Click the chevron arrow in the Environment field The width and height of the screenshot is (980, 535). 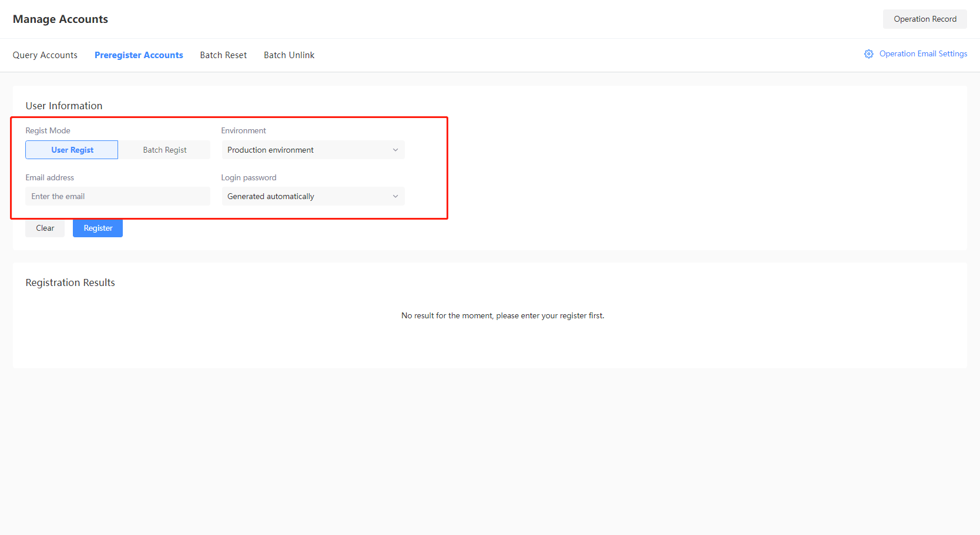(x=395, y=150)
